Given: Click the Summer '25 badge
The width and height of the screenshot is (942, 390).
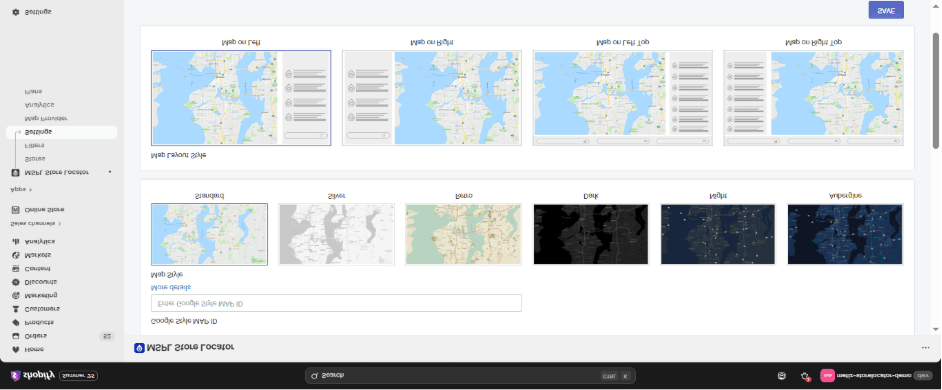Looking at the screenshot, I should [78, 376].
